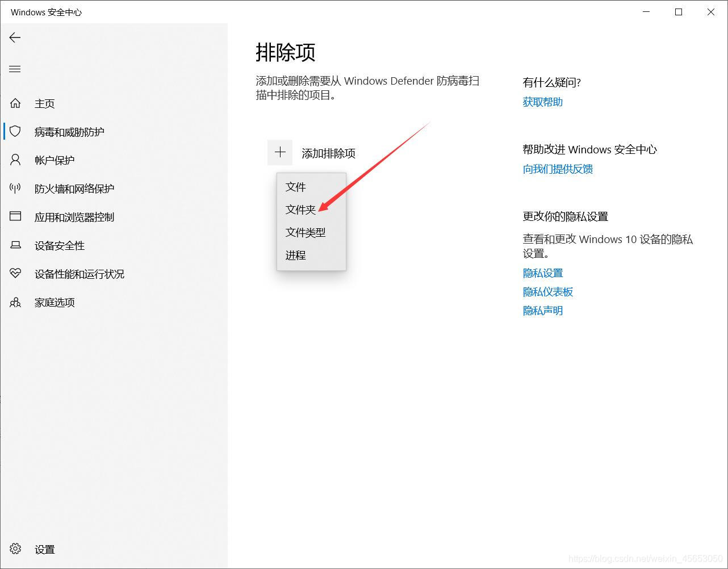This screenshot has width=728, height=569.
Task: Select 设备安全性 in the sidebar
Action: 114,245
